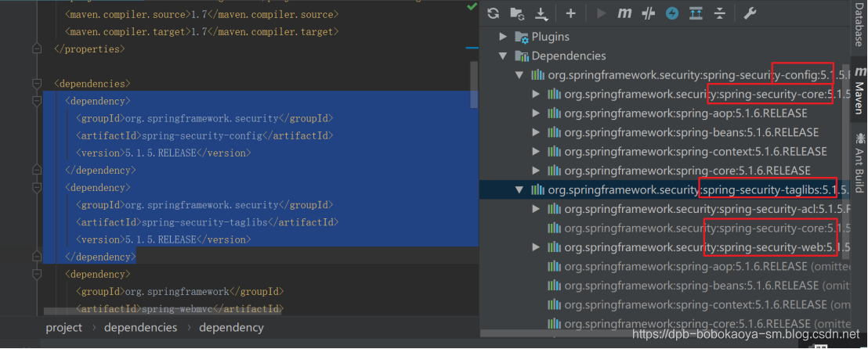Viewport: 868px width, 349px height.
Task: Open Maven Settings with the wrench icon
Action: pyautogui.click(x=749, y=14)
